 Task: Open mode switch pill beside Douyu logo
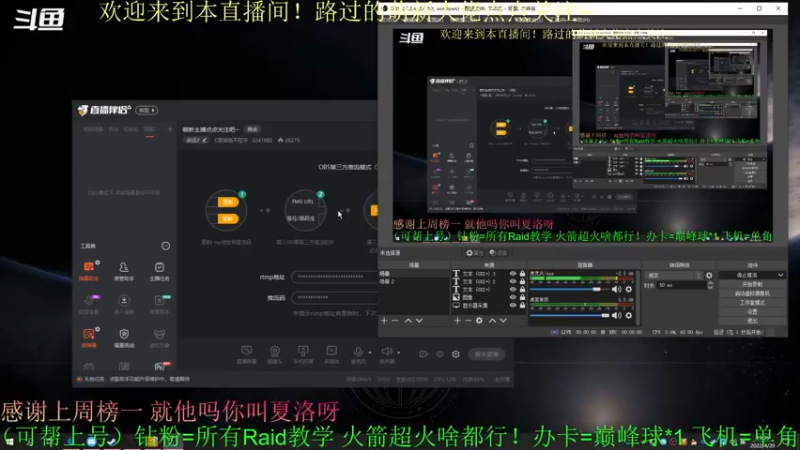pyautogui.click(x=146, y=110)
